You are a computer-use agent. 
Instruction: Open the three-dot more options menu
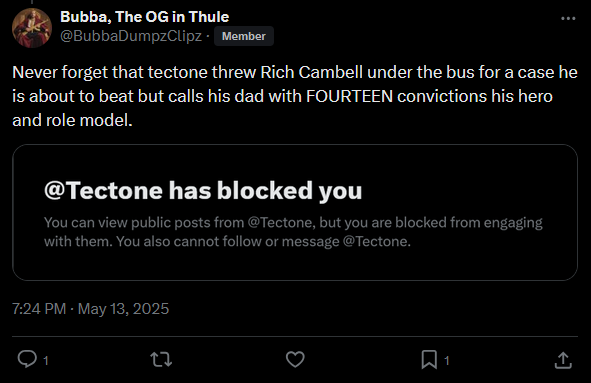(x=568, y=18)
